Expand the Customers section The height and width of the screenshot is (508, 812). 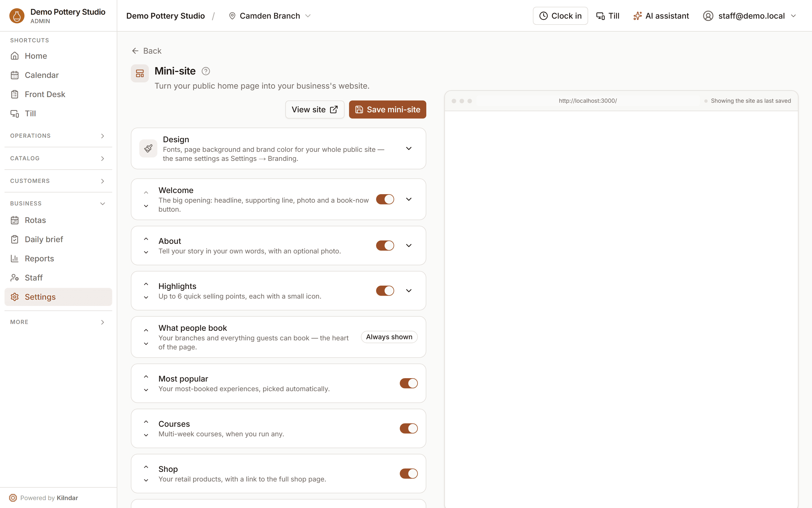coord(58,181)
